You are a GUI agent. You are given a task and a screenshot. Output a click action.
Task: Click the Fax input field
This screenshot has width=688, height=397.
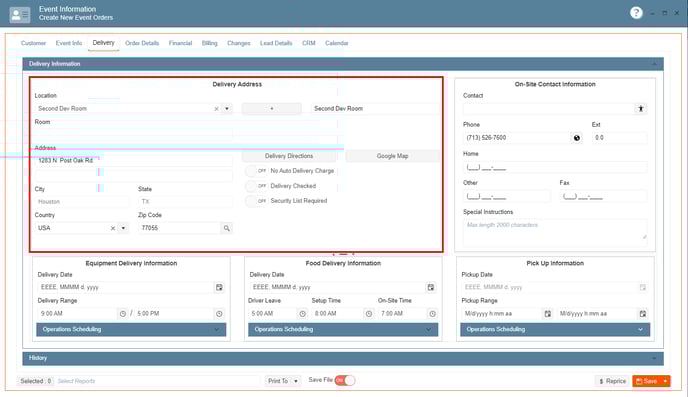click(x=603, y=196)
